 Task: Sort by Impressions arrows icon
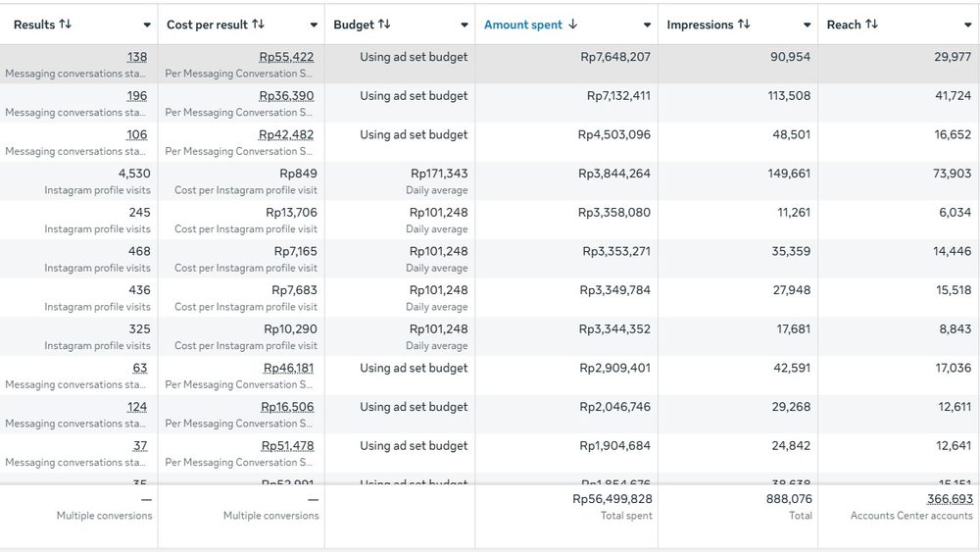click(744, 25)
